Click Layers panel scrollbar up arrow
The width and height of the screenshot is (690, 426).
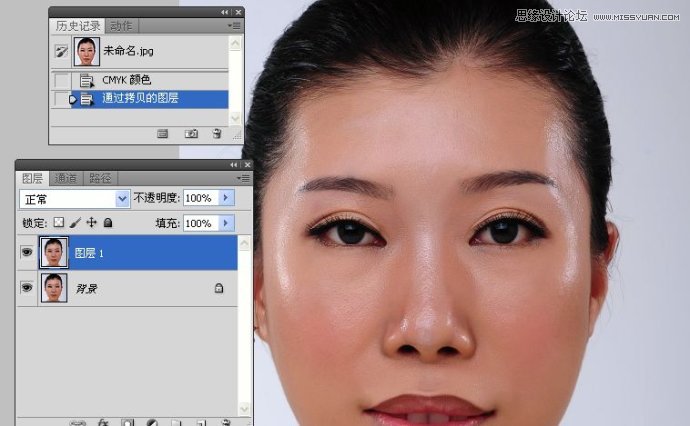pyautogui.click(x=244, y=242)
